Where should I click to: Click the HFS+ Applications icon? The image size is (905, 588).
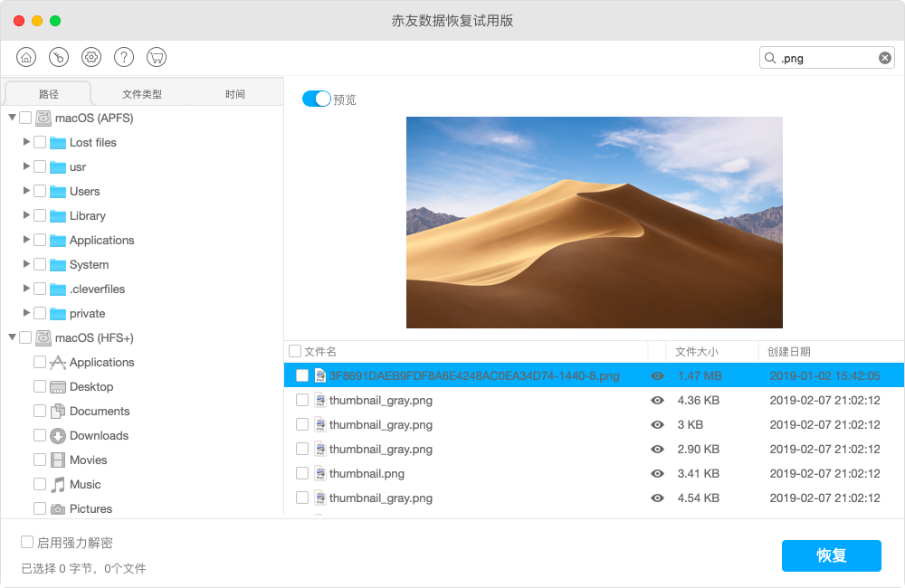pos(58,363)
